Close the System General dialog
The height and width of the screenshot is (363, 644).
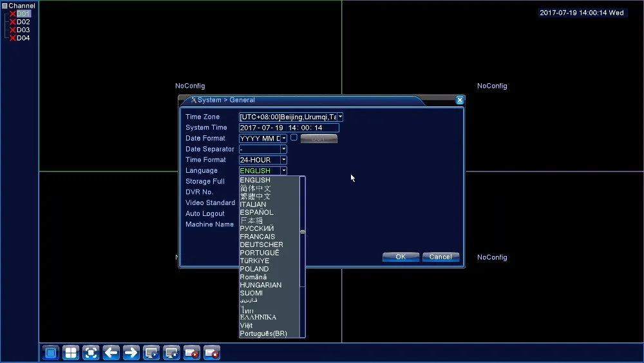click(460, 100)
